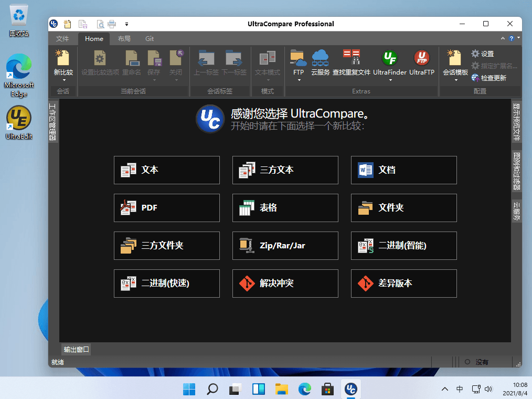Show hidden system tray icons
The image size is (532, 399).
click(x=445, y=389)
